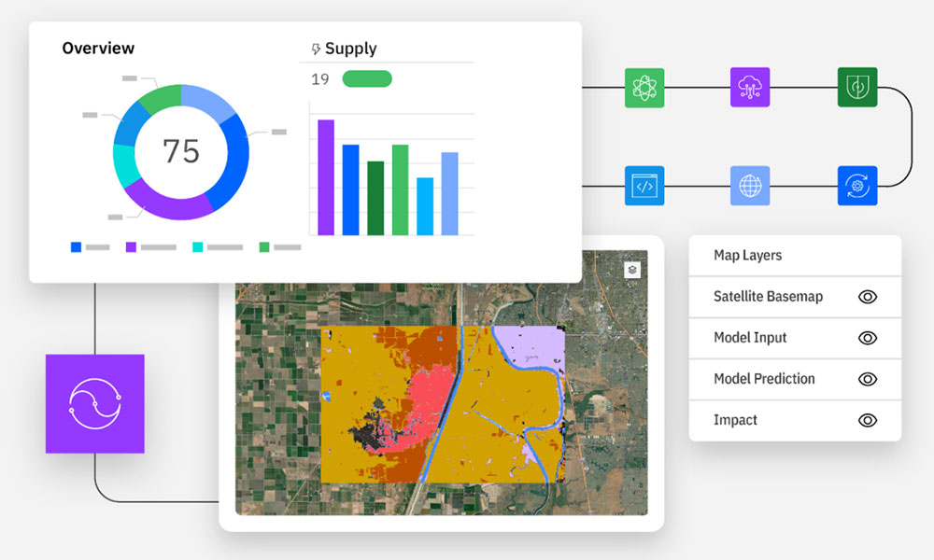This screenshot has height=560, width=934.
Task: Select the large purple sync icon
Action: 94,403
